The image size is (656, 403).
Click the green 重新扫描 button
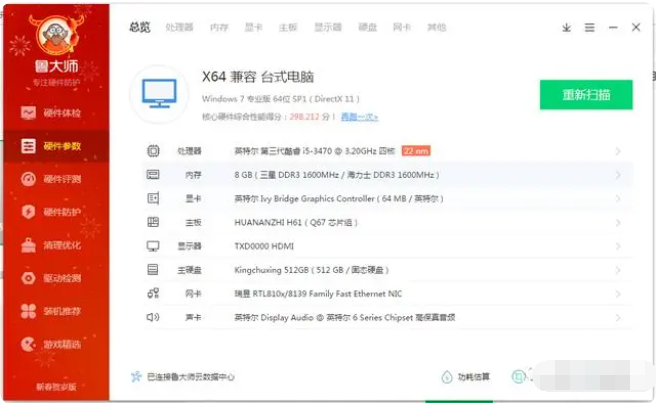pos(586,95)
